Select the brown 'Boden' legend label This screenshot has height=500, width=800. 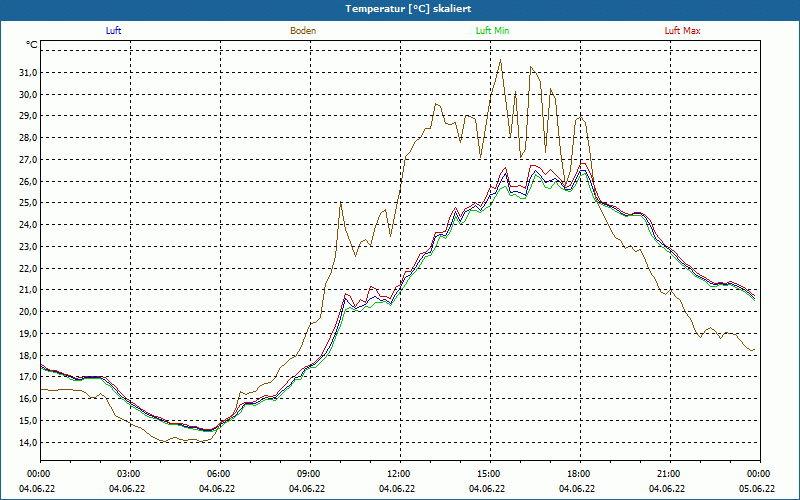(303, 31)
